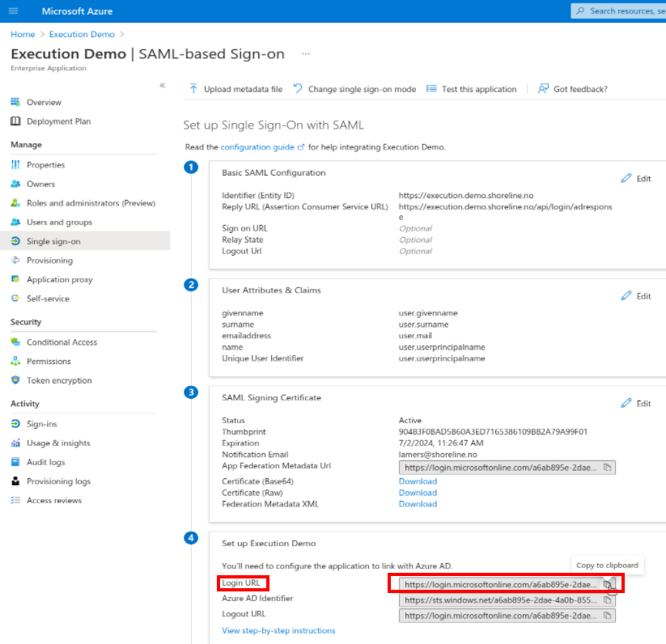Select the Identifier URL https://execution.demo.shoreline.no
Screen dimensions: 666x644
click(466, 195)
